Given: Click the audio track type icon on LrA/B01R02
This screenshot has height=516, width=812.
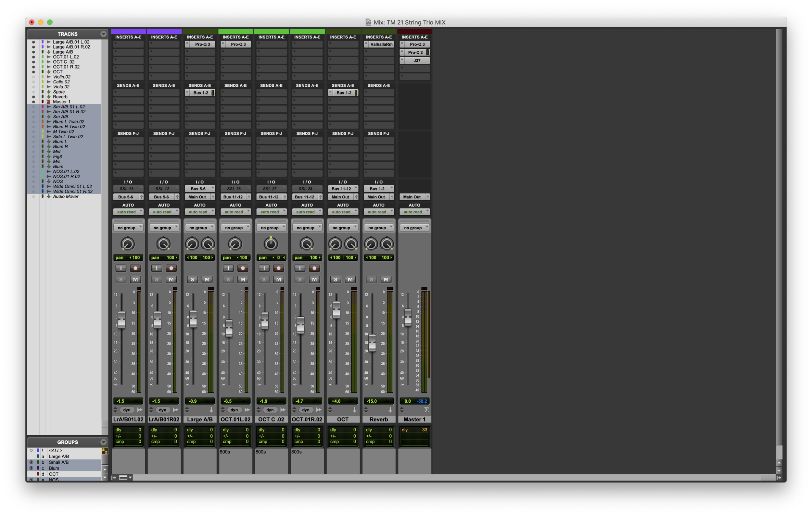Looking at the screenshot, I should coord(176,410).
